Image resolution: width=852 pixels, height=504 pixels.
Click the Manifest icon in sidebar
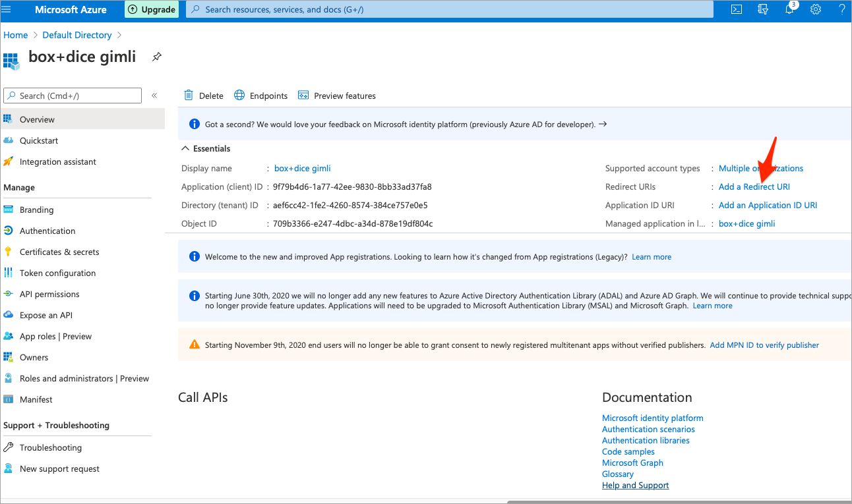[x=9, y=399]
